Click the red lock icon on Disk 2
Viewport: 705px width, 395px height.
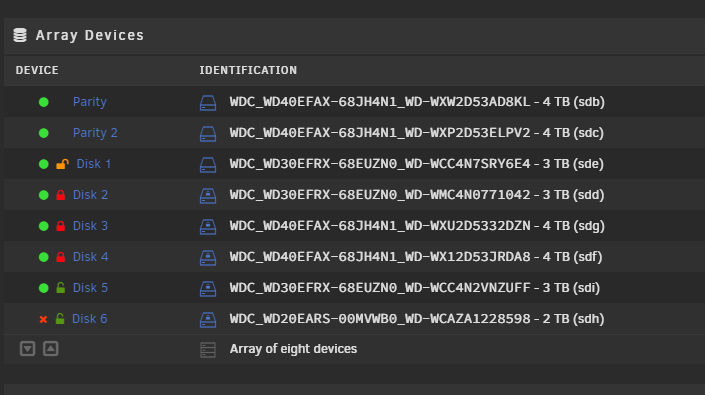pyautogui.click(x=61, y=195)
